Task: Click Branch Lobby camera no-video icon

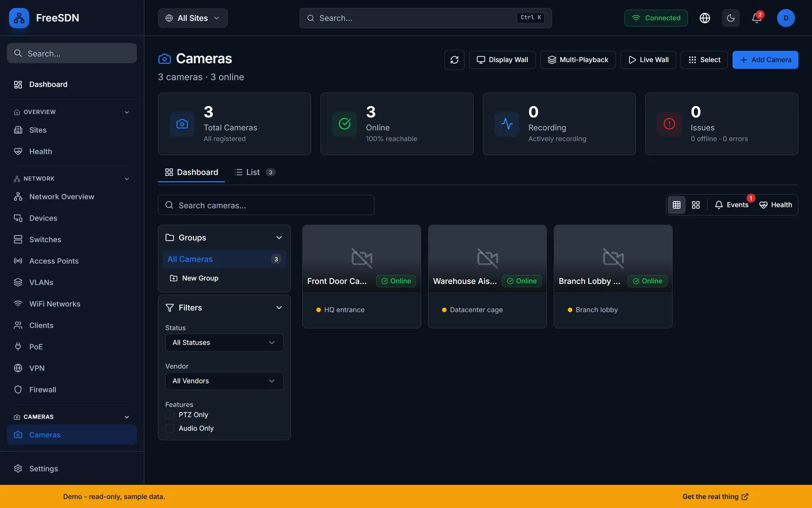Action: point(613,258)
